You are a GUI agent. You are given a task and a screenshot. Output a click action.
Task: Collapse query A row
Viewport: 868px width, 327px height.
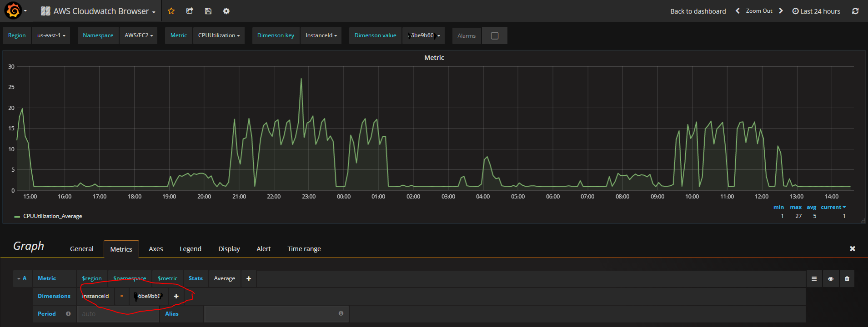pos(22,278)
